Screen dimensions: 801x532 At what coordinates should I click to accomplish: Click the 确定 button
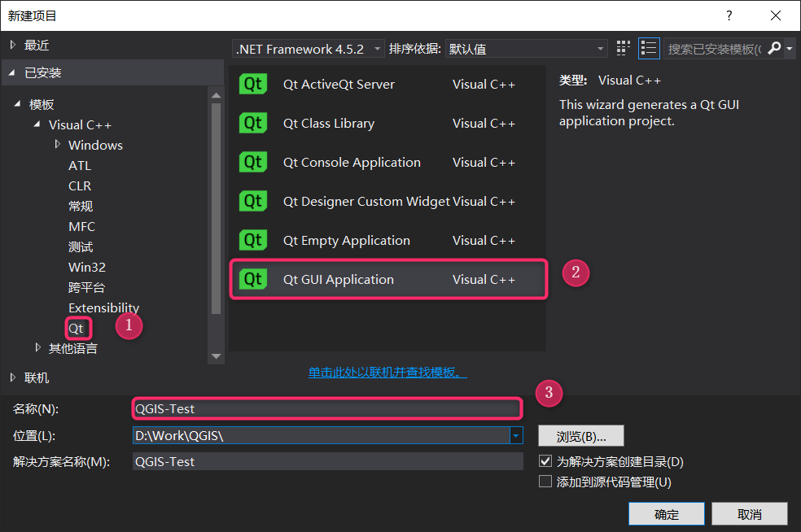[666, 513]
